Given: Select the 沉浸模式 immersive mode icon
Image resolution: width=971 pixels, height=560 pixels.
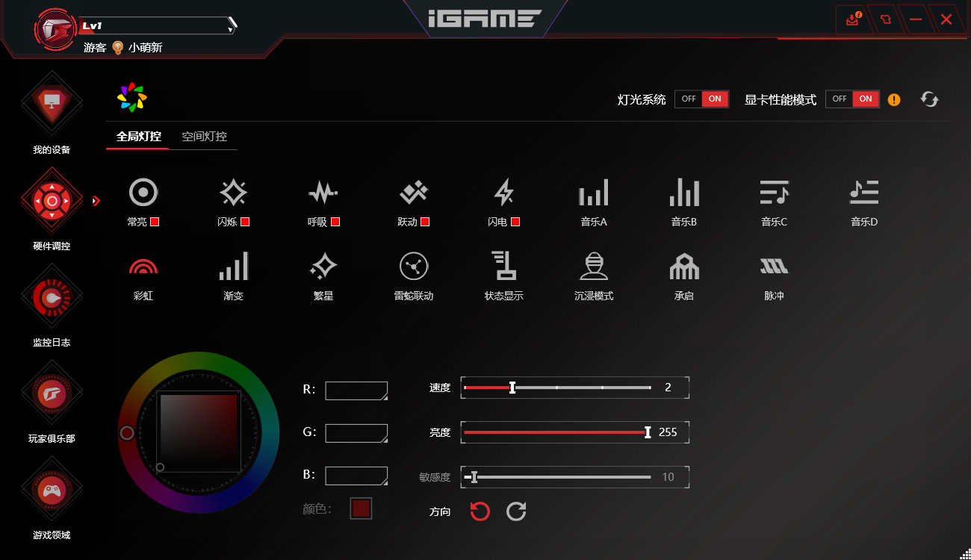Looking at the screenshot, I should (594, 266).
